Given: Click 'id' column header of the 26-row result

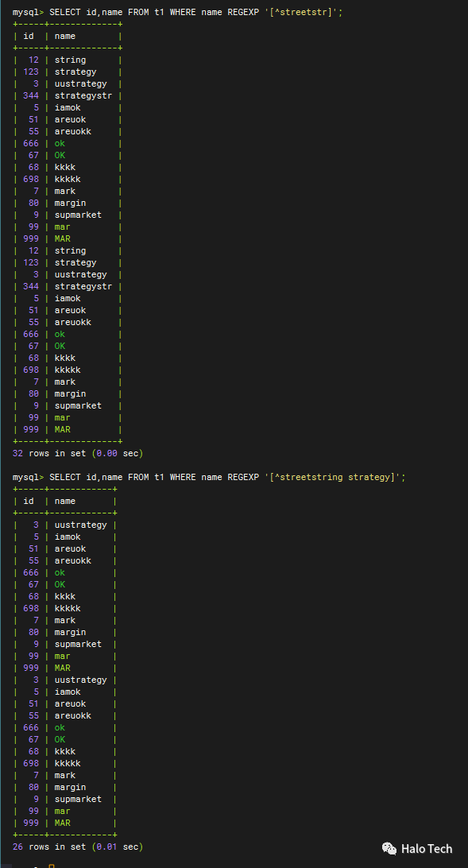Looking at the screenshot, I should click(29, 501).
